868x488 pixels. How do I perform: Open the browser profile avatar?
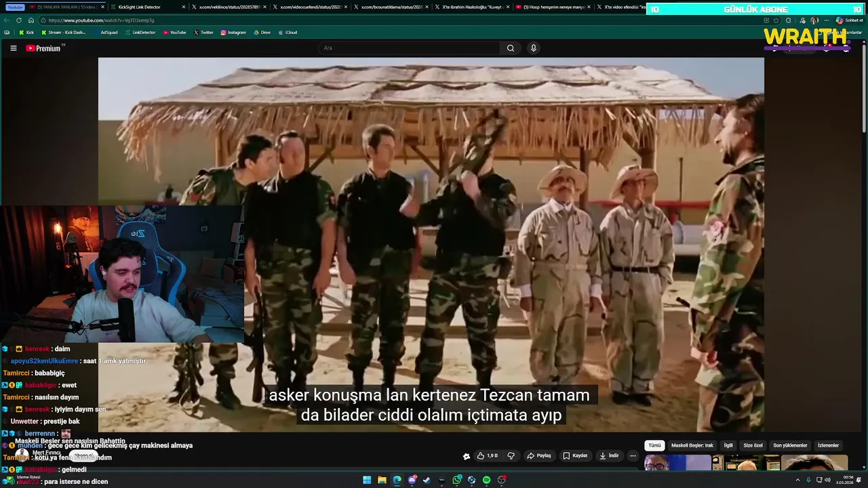pyautogui.click(x=814, y=20)
